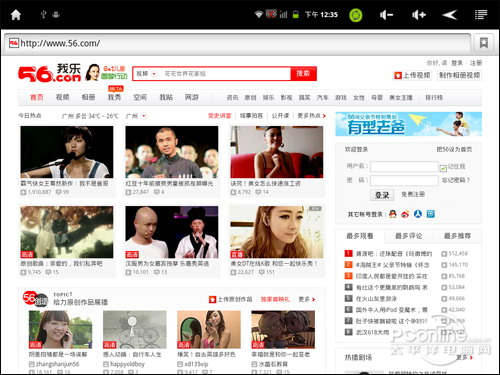The height and width of the screenshot is (375, 500).
Task: Toggle the remember-me checkbox in login
Action: point(443,168)
